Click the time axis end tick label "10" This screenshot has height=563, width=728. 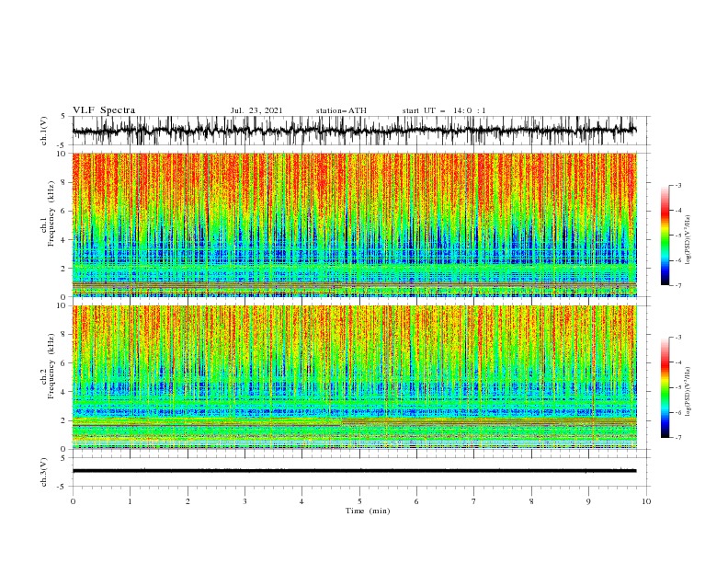[x=646, y=501]
